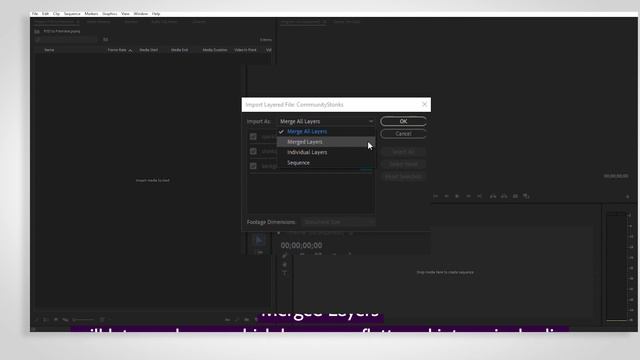Viewport: 640px width, 360px height.
Task: Open the Window menu
Action: click(141, 14)
